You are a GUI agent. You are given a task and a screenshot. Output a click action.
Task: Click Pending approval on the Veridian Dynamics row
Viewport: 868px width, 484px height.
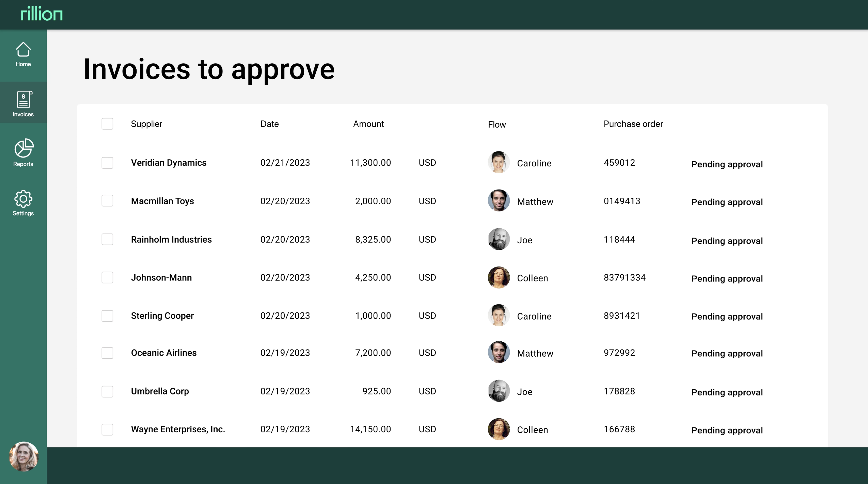[726, 164]
